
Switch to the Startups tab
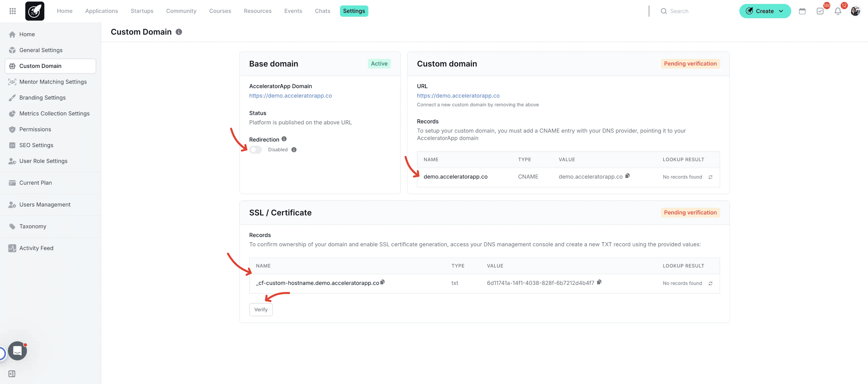point(142,11)
